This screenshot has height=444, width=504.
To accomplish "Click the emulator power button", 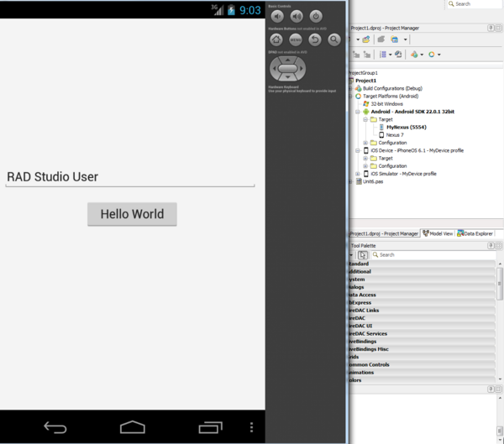I will (x=316, y=16).
